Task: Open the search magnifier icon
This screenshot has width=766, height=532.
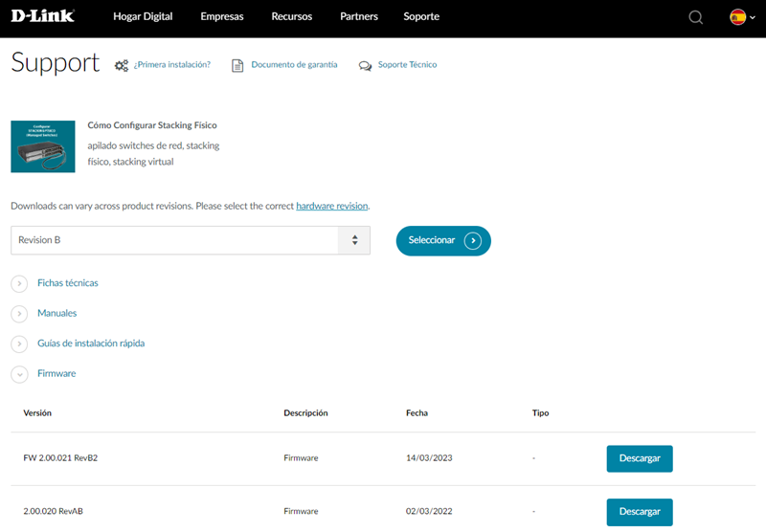Action: point(696,17)
